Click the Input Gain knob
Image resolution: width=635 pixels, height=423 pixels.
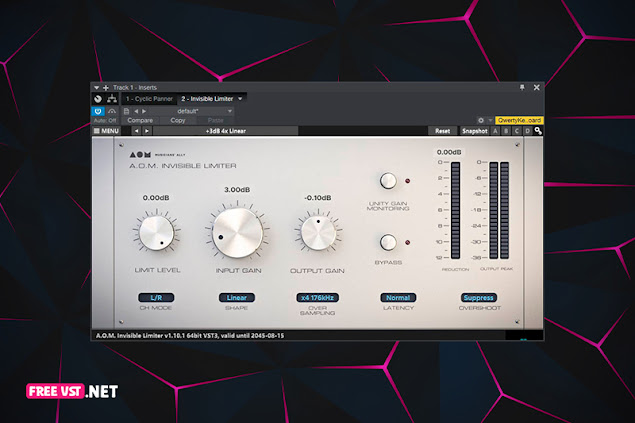pos(237,233)
